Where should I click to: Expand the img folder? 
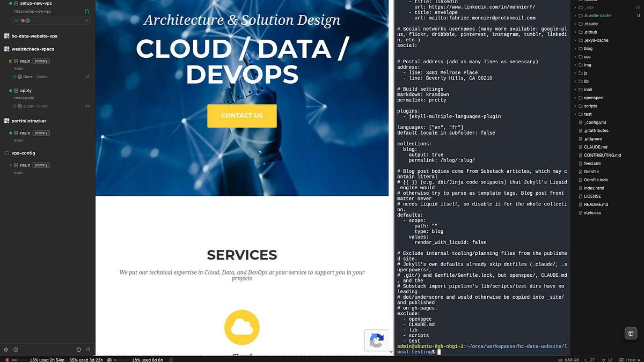point(575,65)
